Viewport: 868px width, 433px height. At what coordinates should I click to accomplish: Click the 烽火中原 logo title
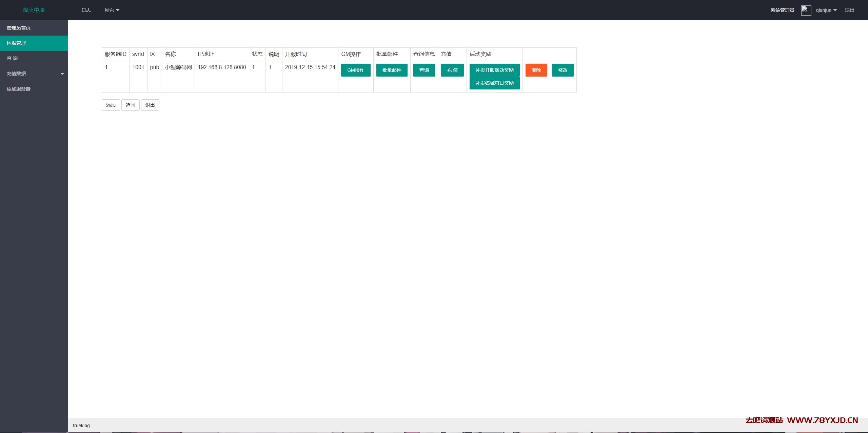[34, 10]
